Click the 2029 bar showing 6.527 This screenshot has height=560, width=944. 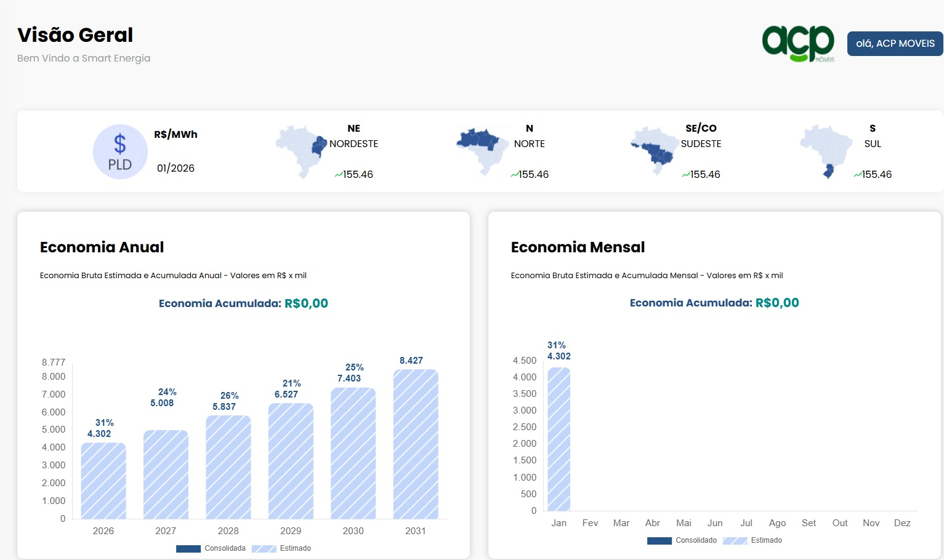tap(291, 461)
